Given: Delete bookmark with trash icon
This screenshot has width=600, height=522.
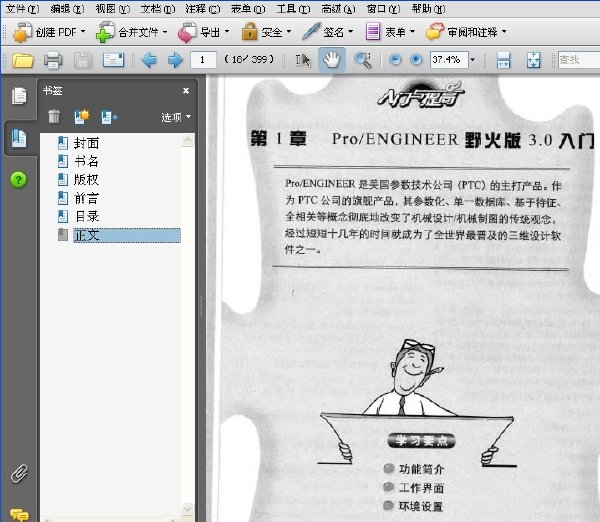Looking at the screenshot, I should 54,116.
